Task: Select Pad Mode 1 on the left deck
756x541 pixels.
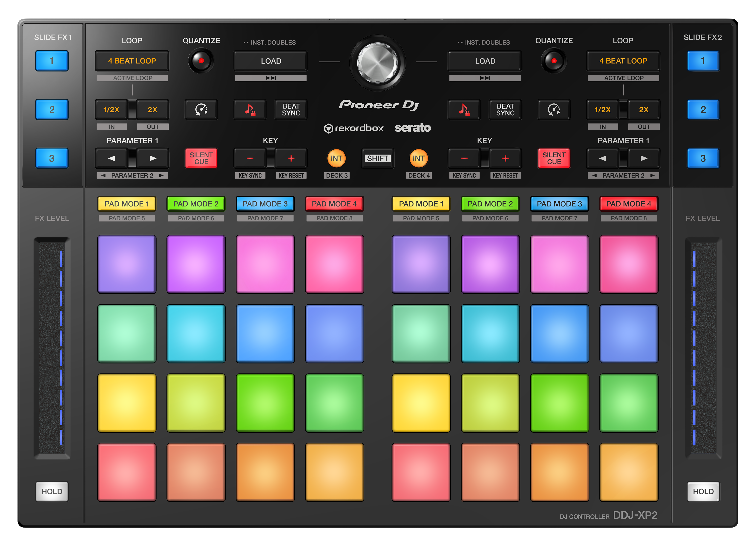Action: (127, 204)
